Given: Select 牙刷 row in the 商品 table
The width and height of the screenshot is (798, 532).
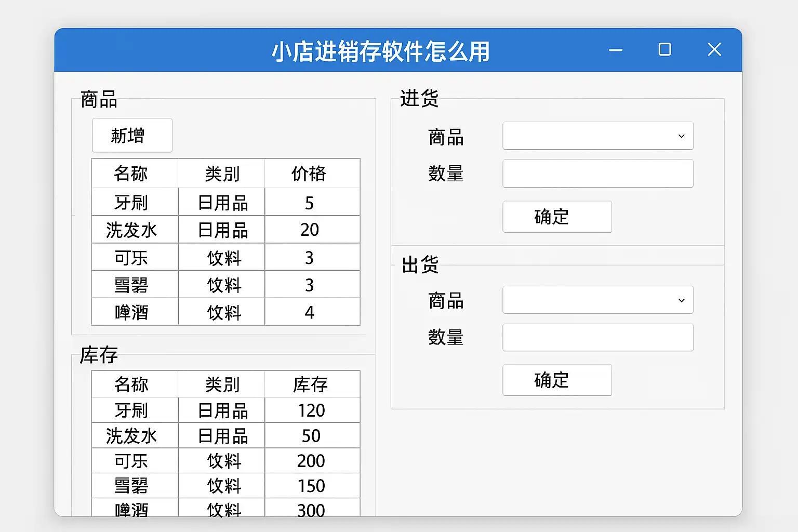Looking at the screenshot, I should pyautogui.click(x=132, y=203).
